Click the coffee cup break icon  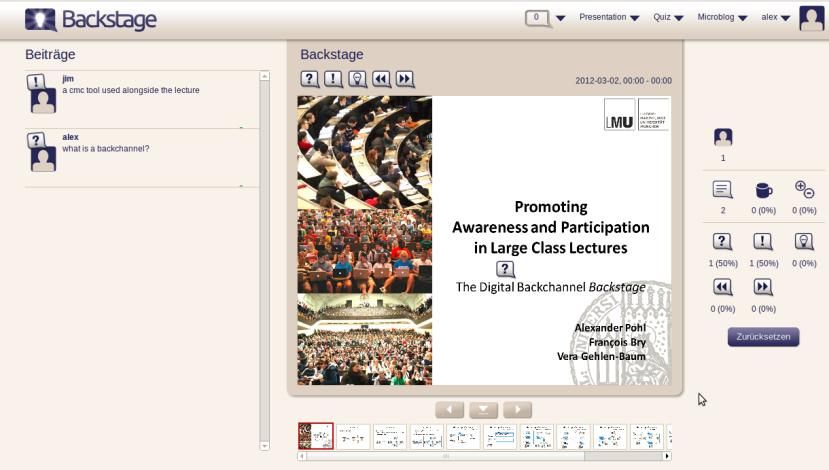763,190
